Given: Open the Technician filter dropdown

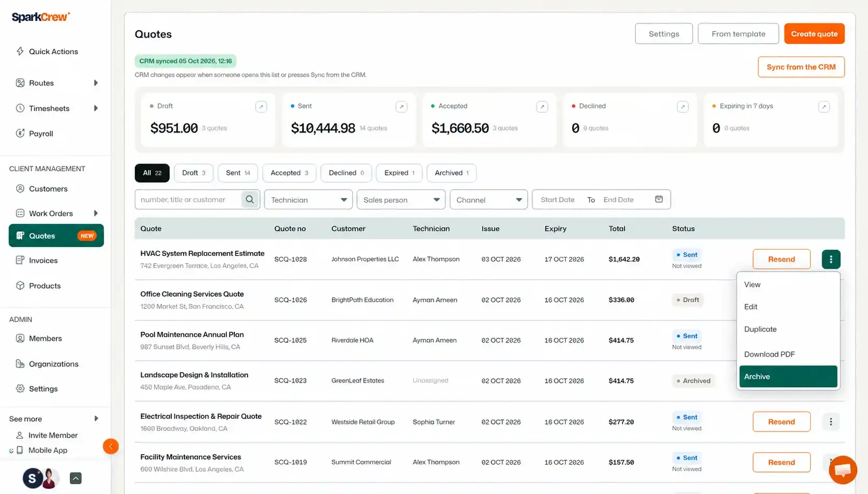Looking at the screenshot, I should click(x=308, y=199).
